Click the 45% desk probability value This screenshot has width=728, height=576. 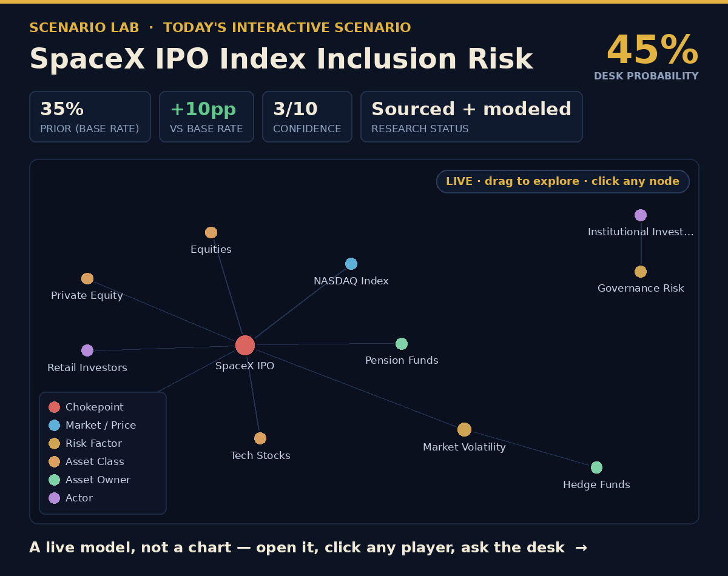click(x=652, y=50)
